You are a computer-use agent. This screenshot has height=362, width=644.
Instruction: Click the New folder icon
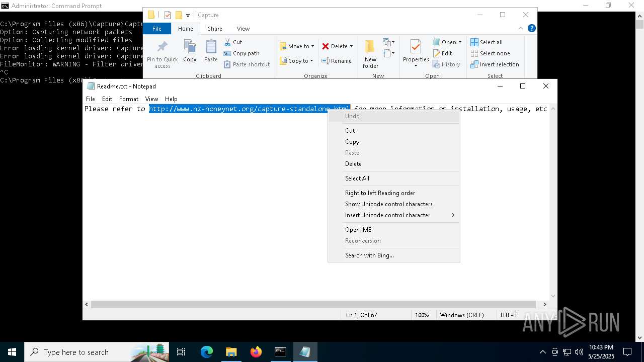(370, 47)
